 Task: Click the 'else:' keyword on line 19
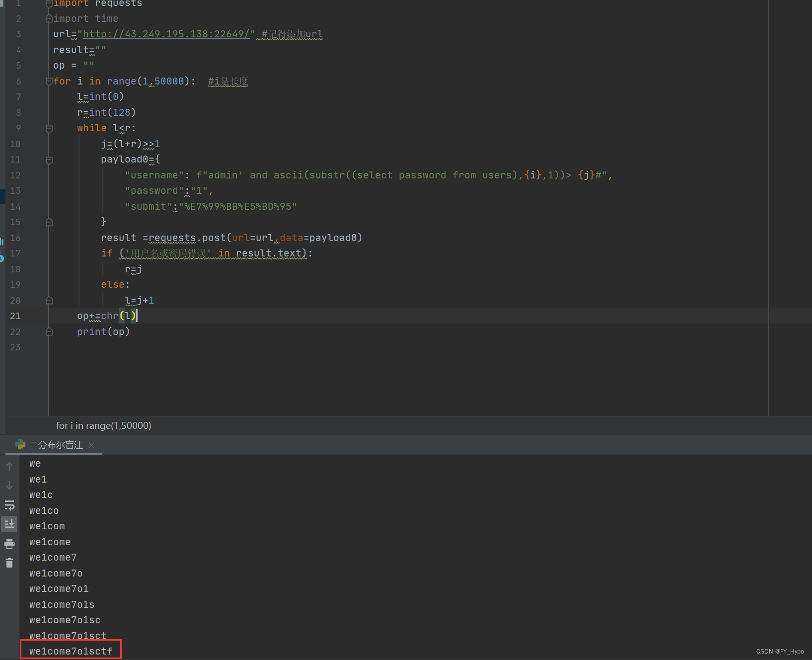click(x=115, y=285)
